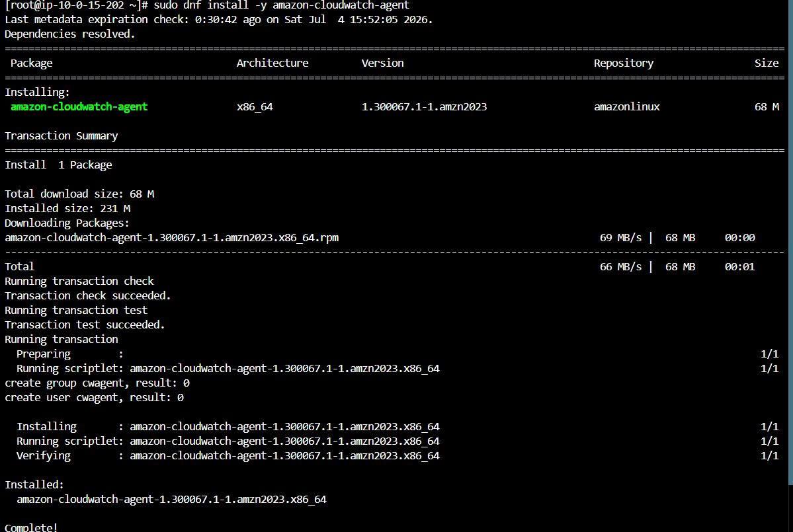Screen dimensions: 793x532
Task: Click 'Total download size: 68 M'
Action: 79,194
